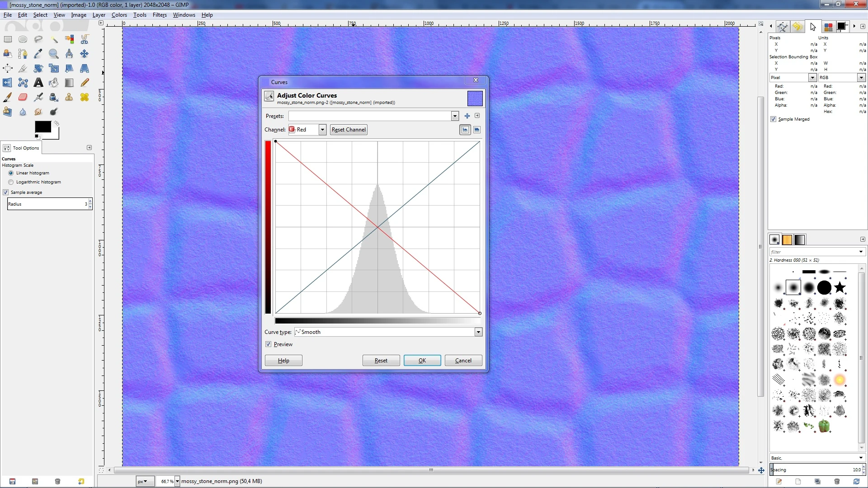Toggle the Sample Merged checkbox
This screenshot has width=868, height=488.
774,119
